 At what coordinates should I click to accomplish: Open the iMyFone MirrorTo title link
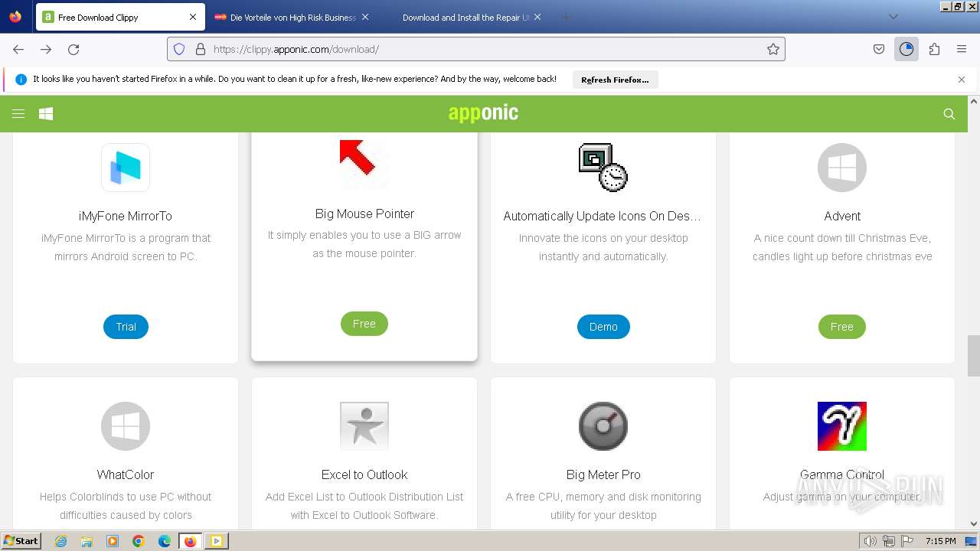point(126,217)
